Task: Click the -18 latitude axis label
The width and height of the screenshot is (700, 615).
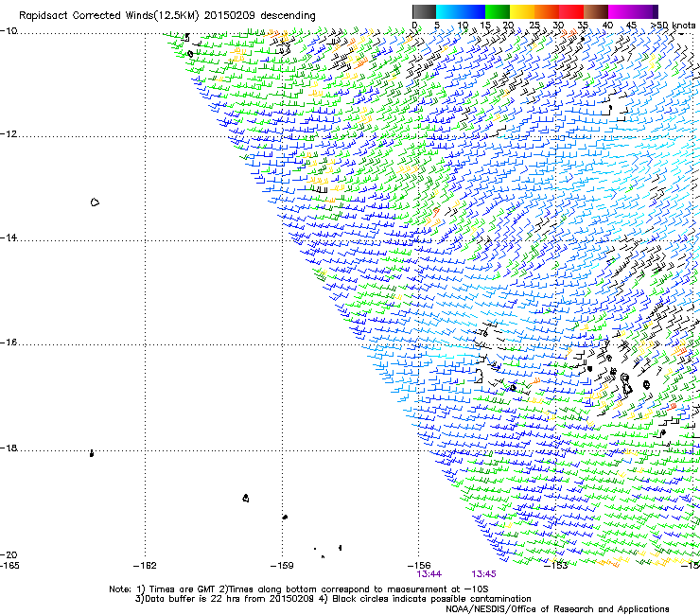Action: [9, 448]
